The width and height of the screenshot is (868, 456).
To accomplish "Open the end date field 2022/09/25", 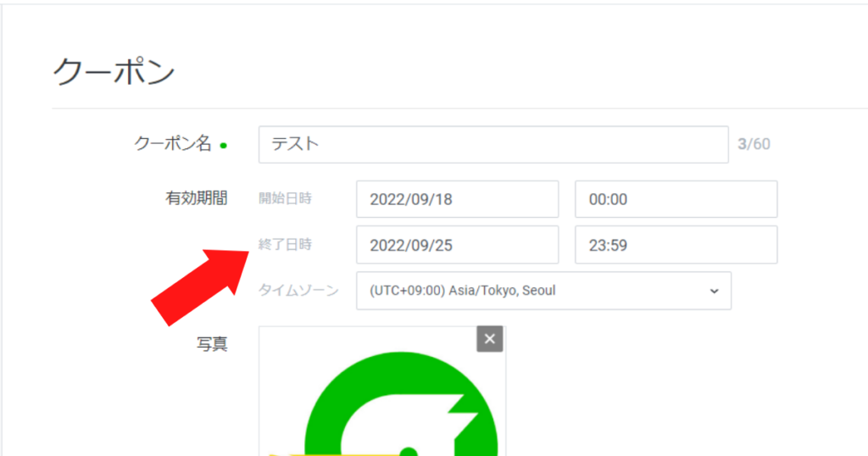I will pyautogui.click(x=457, y=245).
